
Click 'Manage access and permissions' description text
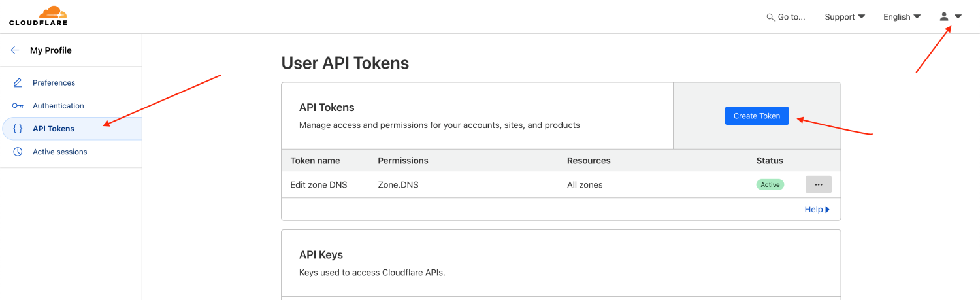coord(440,125)
